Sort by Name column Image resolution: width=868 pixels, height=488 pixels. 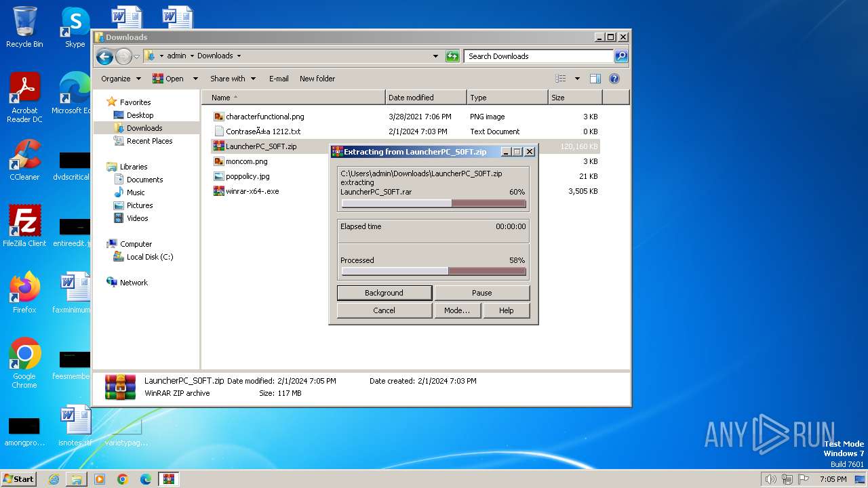(x=294, y=98)
